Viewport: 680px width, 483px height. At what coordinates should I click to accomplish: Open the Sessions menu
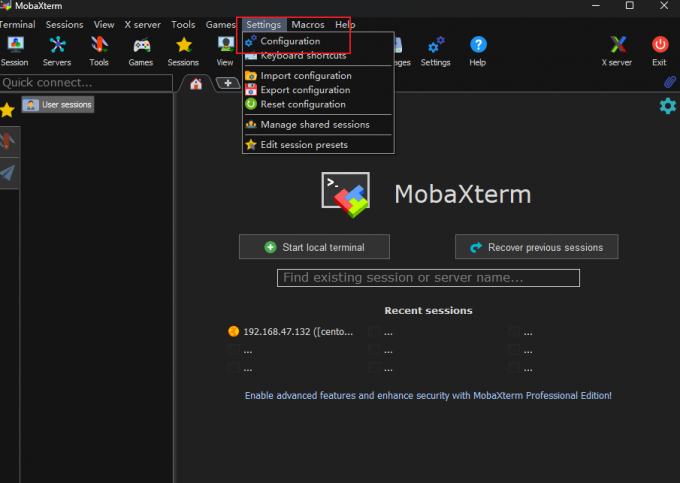pyautogui.click(x=65, y=25)
